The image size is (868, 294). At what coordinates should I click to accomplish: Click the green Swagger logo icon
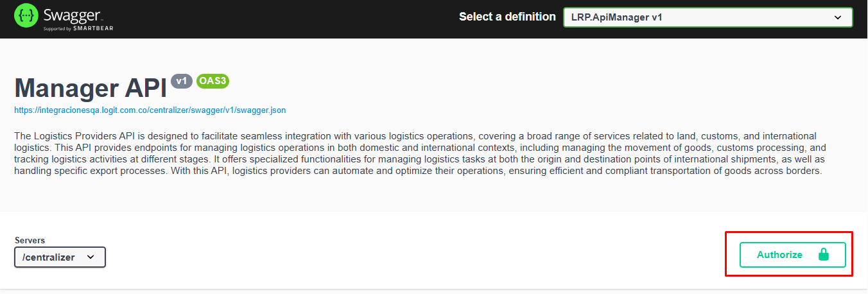pos(26,15)
